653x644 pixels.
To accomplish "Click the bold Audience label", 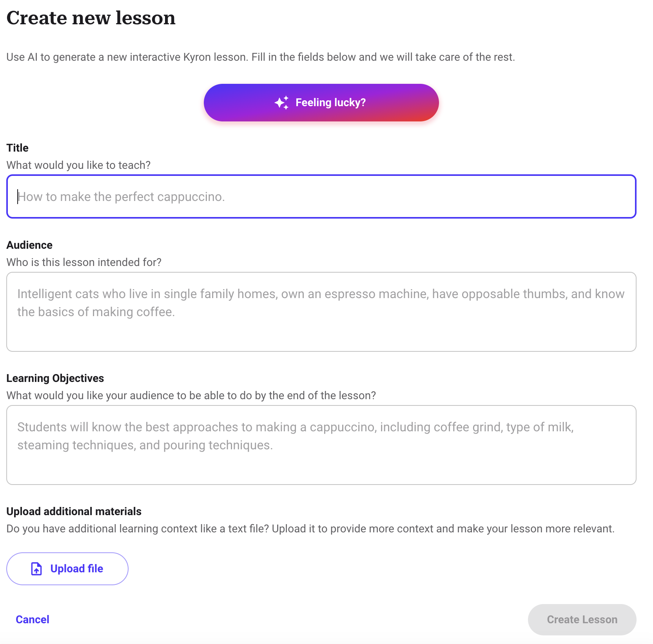I will pyautogui.click(x=29, y=245).
